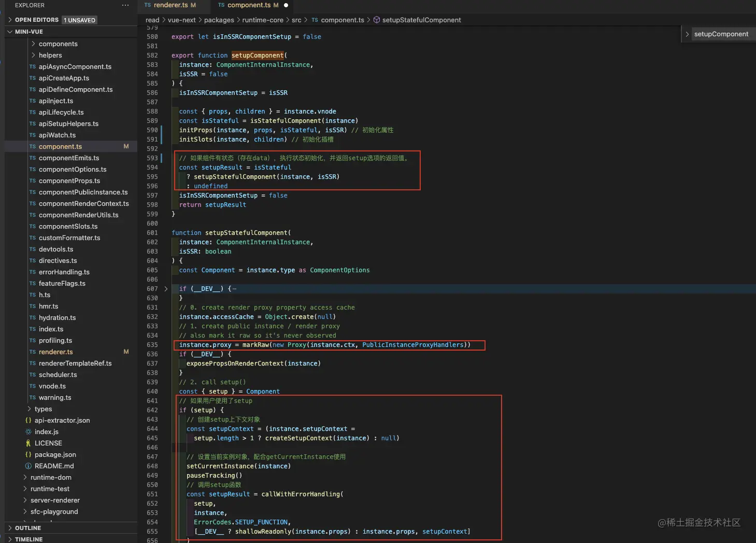The width and height of the screenshot is (756, 543).
Task: Expand the setupComponent sticky outline item
Action: (x=687, y=34)
